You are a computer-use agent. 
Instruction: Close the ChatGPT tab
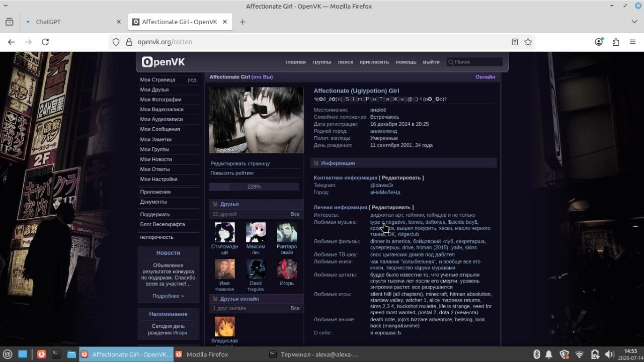click(x=119, y=22)
